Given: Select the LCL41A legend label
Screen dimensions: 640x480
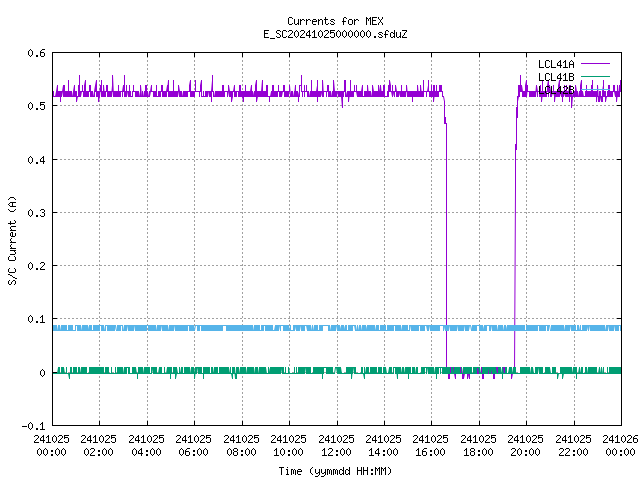Looking at the screenshot, I should click(556, 64).
